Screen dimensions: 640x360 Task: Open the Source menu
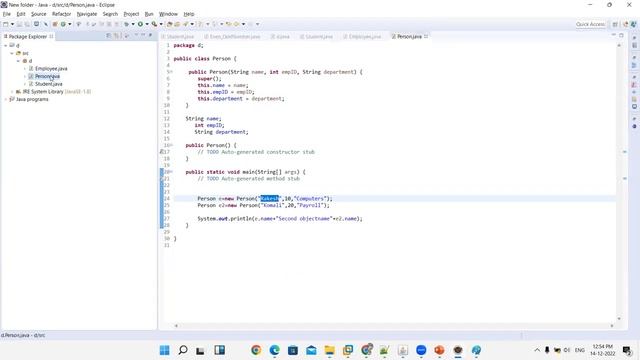[x=39, y=14]
